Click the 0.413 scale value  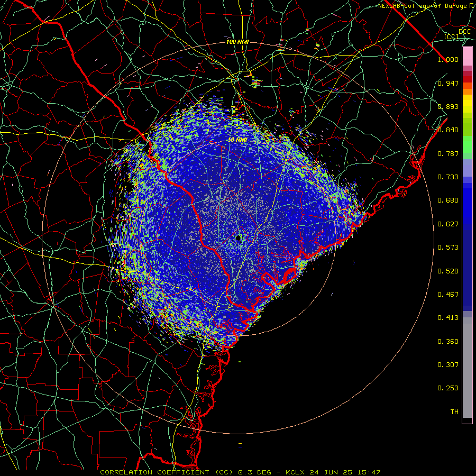click(x=448, y=318)
